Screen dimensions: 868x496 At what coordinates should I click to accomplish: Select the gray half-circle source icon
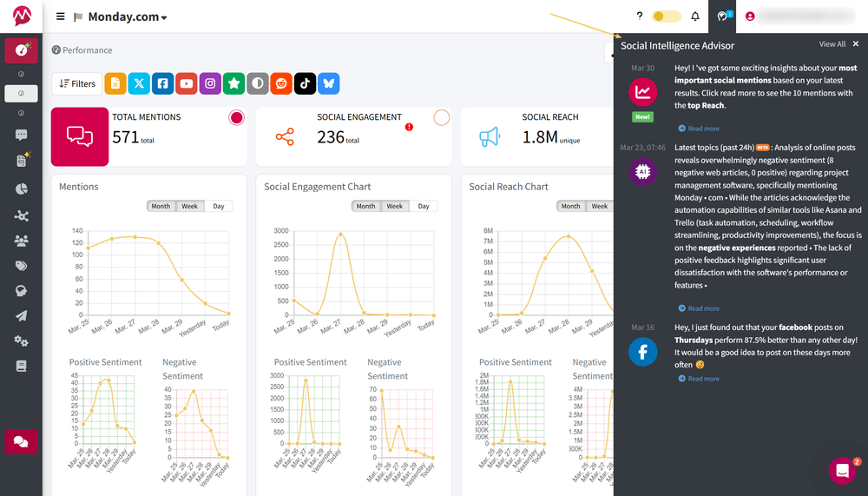click(258, 83)
